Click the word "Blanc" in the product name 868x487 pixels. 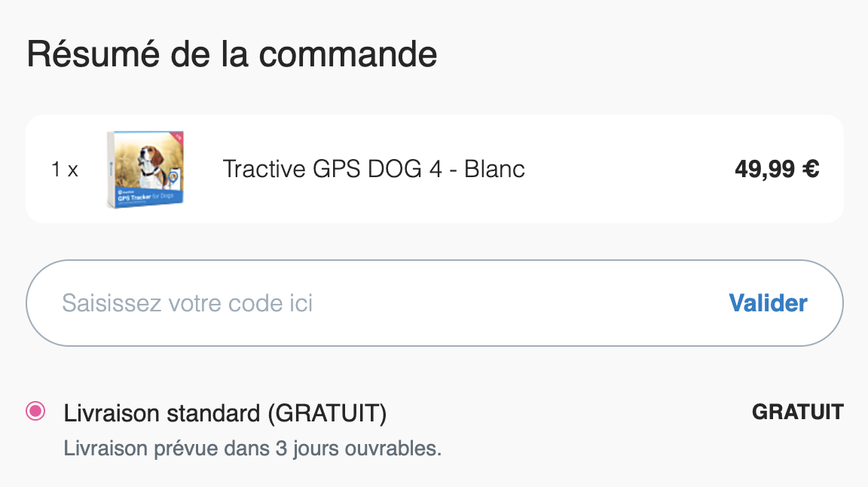point(494,169)
